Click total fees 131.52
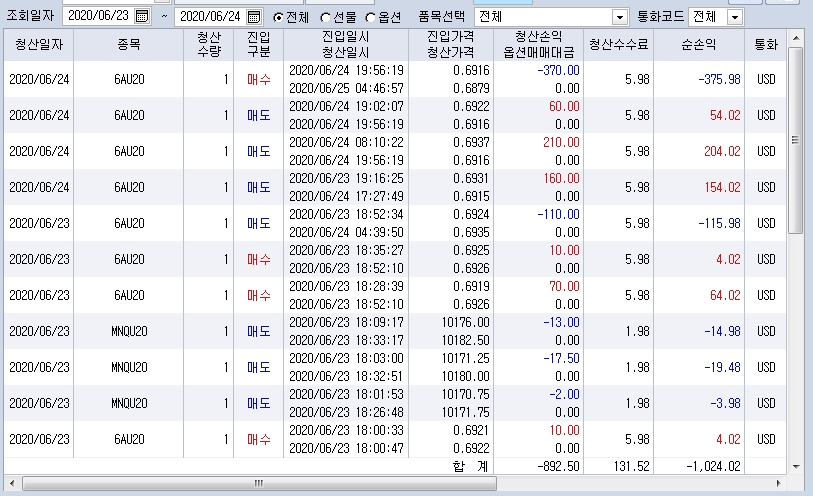The image size is (813, 496). 631,466
